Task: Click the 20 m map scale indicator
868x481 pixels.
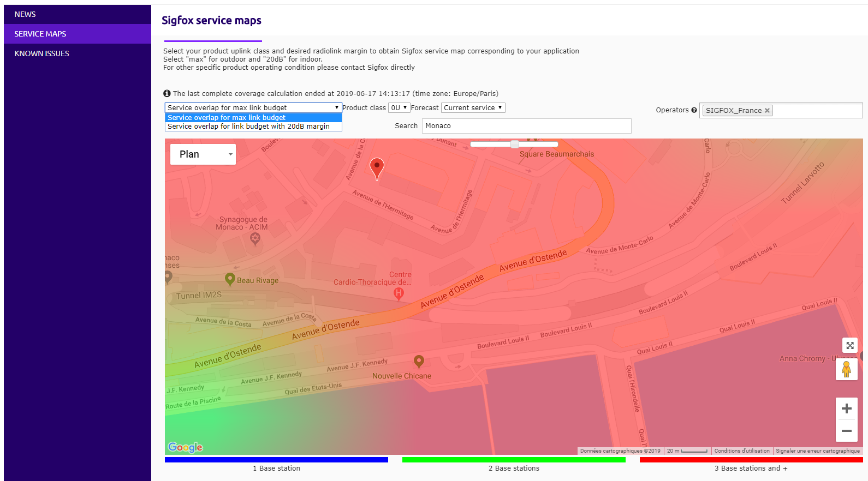Action: tap(687, 451)
